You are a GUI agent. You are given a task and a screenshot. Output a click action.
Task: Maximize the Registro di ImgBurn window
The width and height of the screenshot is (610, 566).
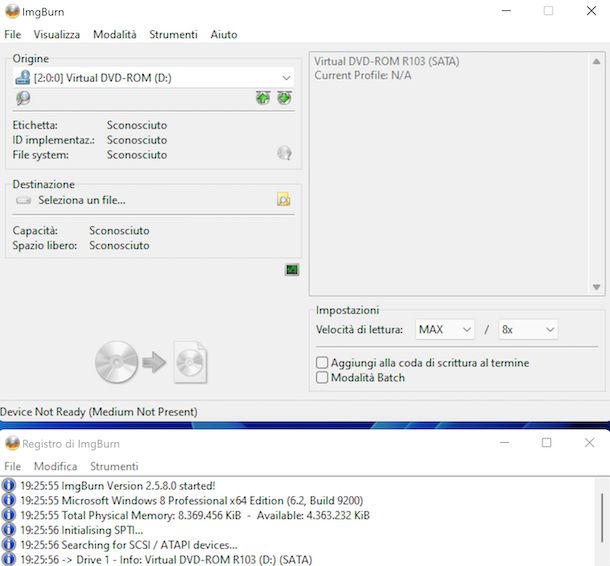tap(547, 443)
